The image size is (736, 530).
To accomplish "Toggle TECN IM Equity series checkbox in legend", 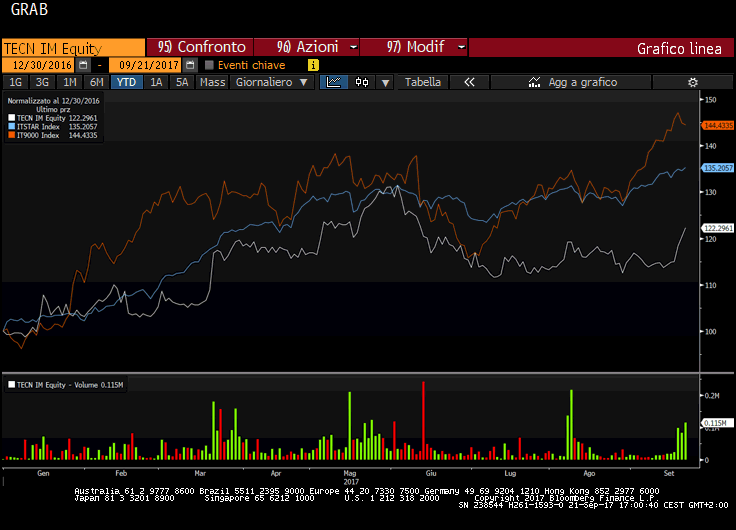I will [x=12, y=118].
